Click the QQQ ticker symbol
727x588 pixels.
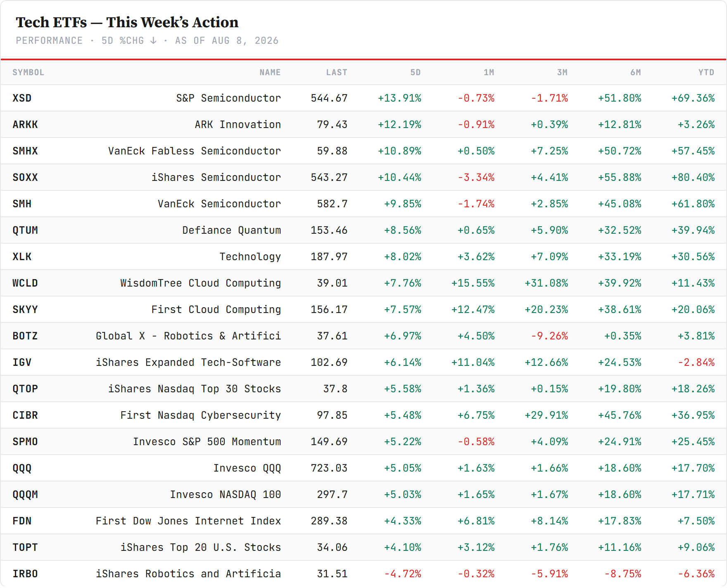coord(22,468)
